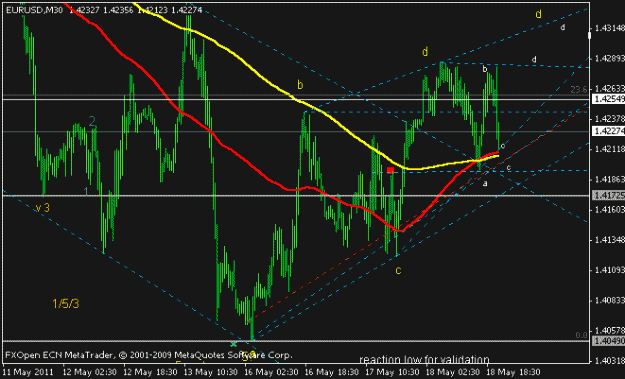
Task: Click the 12 May 18:30 time label
Action: (x=151, y=373)
